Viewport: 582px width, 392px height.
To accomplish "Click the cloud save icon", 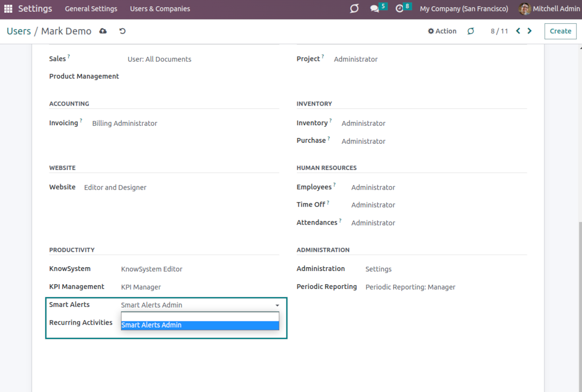I will click(103, 31).
